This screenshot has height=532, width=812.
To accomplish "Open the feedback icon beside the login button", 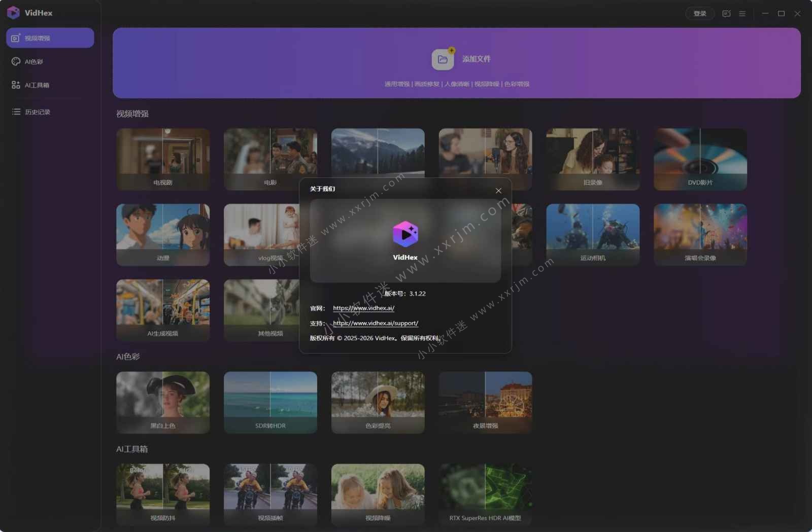I will coord(726,14).
